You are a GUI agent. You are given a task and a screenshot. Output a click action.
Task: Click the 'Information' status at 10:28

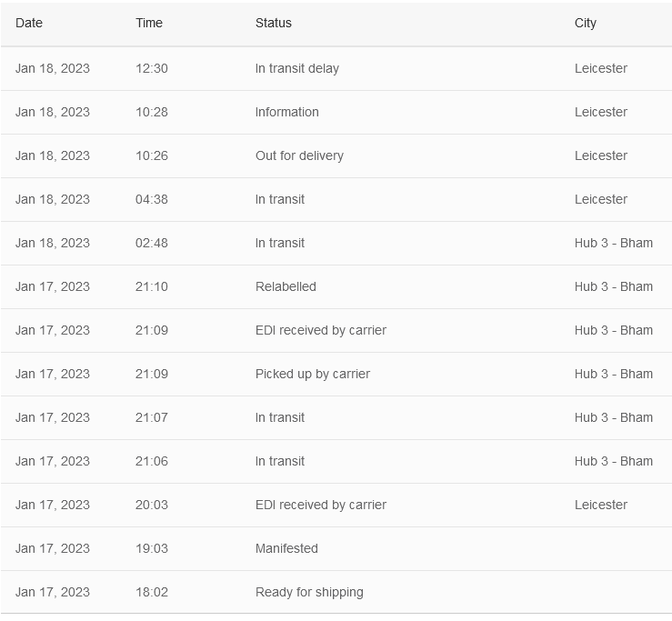287,112
